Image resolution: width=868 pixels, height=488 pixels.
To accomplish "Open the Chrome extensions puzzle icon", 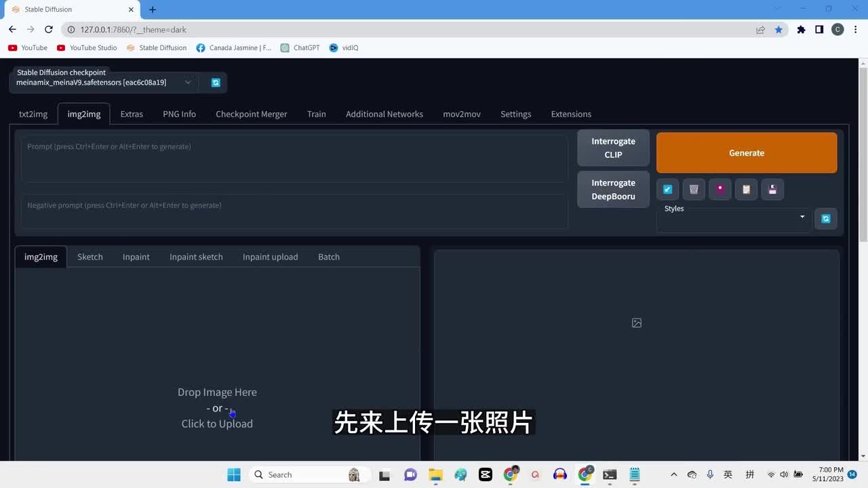I will (x=801, y=30).
